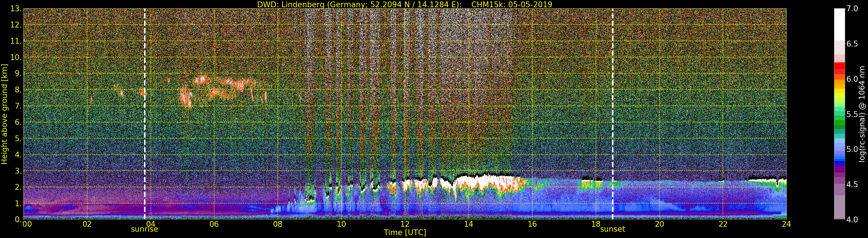Viewport: 868px width, 238px height.
Task: Click the time axis tick label '06'
Action: click(214, 224)
